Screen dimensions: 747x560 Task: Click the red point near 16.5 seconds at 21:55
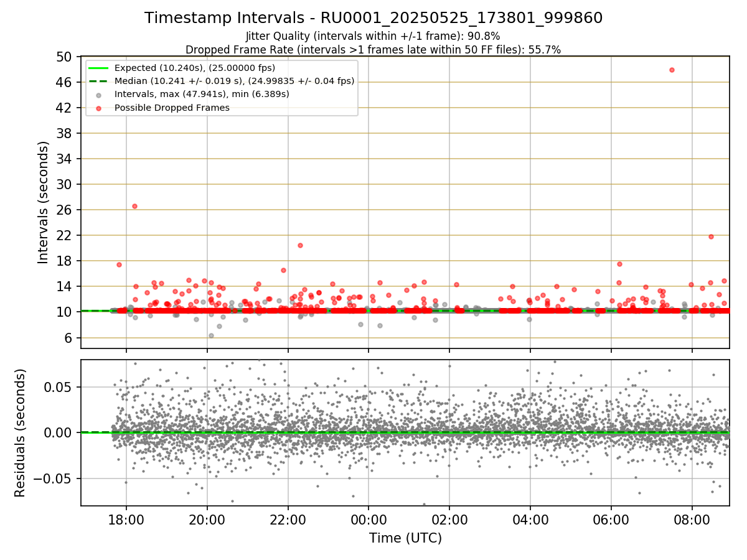tap(283, 270)
